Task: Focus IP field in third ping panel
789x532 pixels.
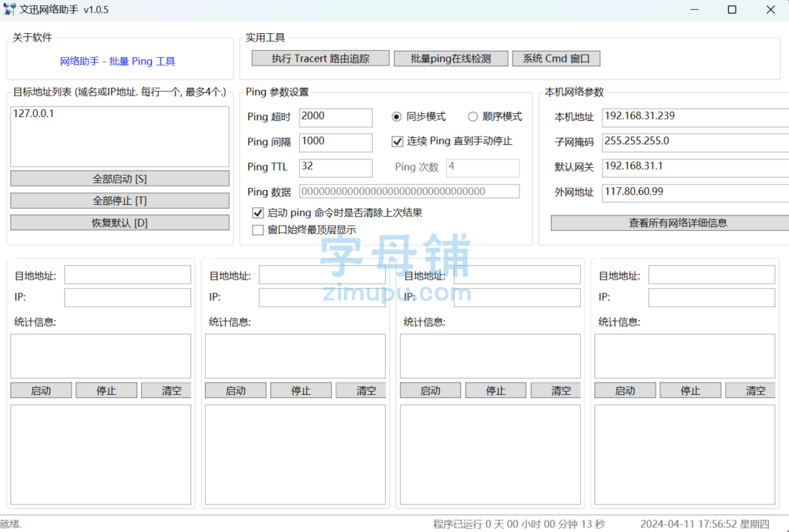Action: [x=517, y=298]
